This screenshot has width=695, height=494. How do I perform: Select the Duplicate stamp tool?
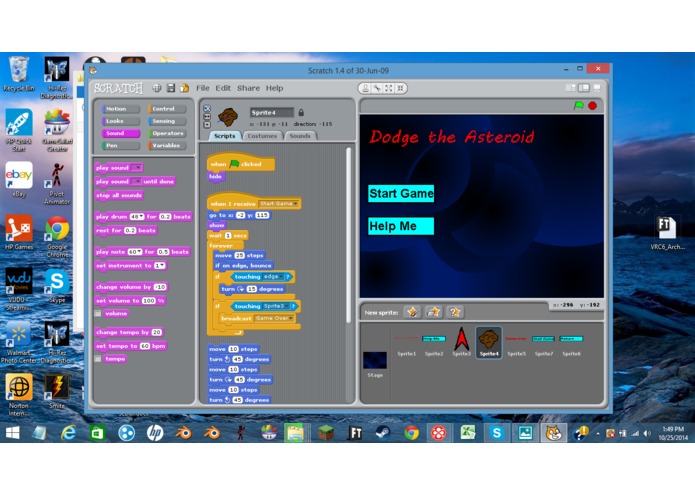tap(365, 88)
